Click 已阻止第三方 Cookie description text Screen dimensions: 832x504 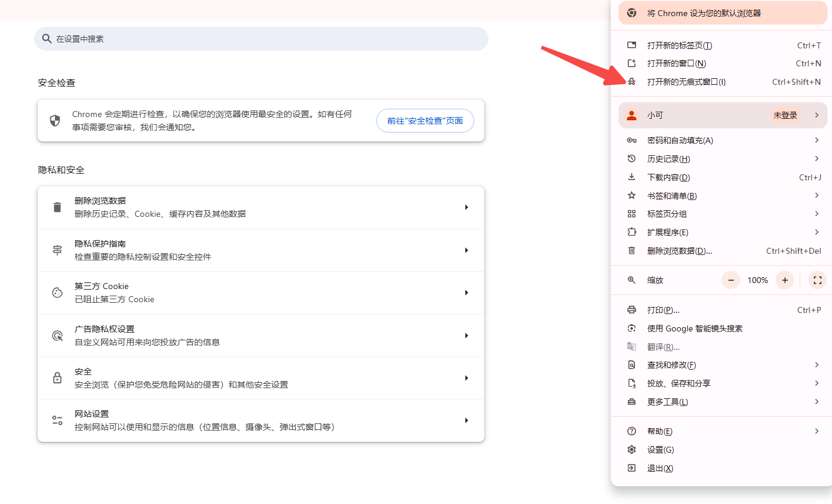[115, 299]
